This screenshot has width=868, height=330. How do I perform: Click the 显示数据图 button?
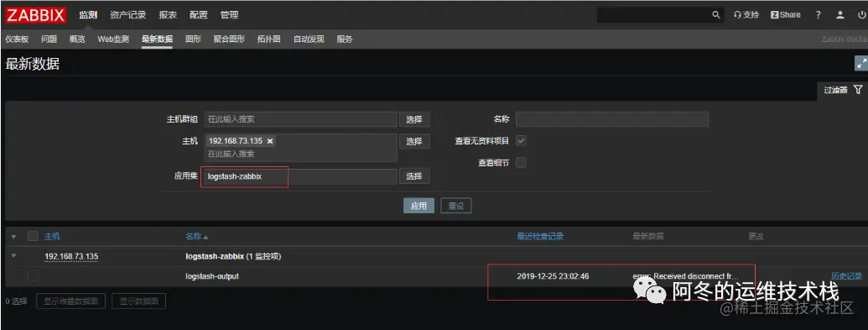(139, 301)
